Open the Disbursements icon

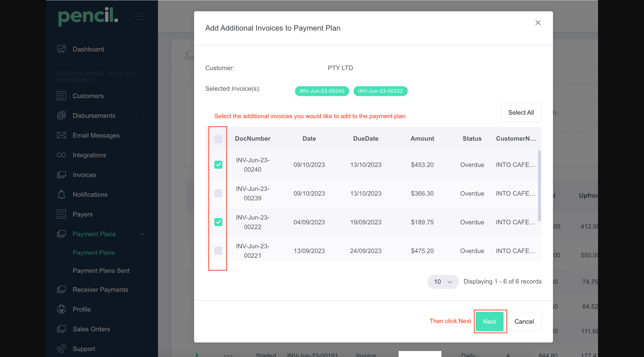(x=61, y=115)
